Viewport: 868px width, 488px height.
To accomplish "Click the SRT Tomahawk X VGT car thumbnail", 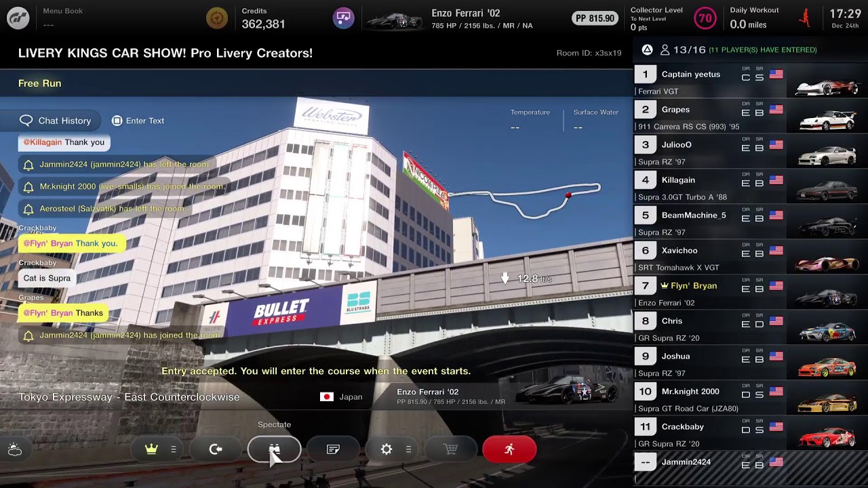I will pos(826,263).
